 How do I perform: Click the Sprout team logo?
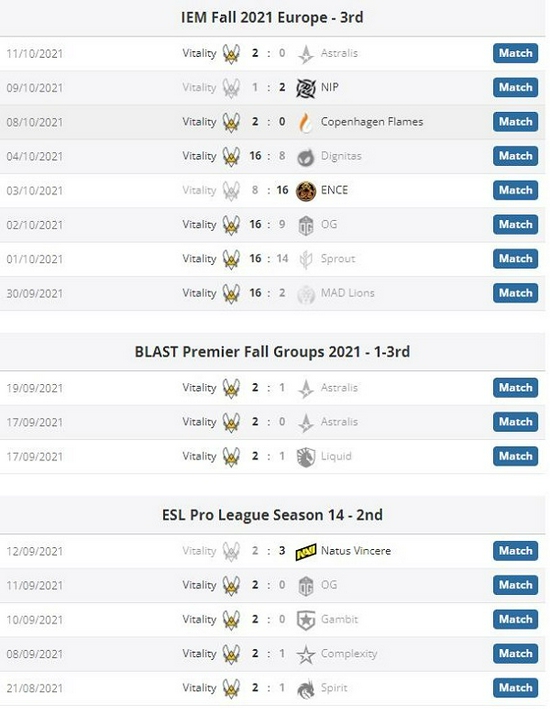click(306, 260)
